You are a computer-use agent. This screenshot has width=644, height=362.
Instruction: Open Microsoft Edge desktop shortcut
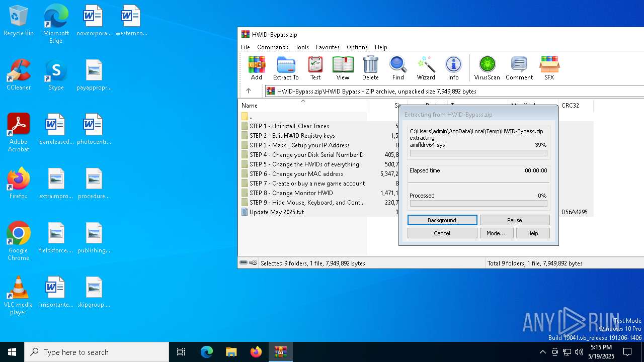(56, 24)
